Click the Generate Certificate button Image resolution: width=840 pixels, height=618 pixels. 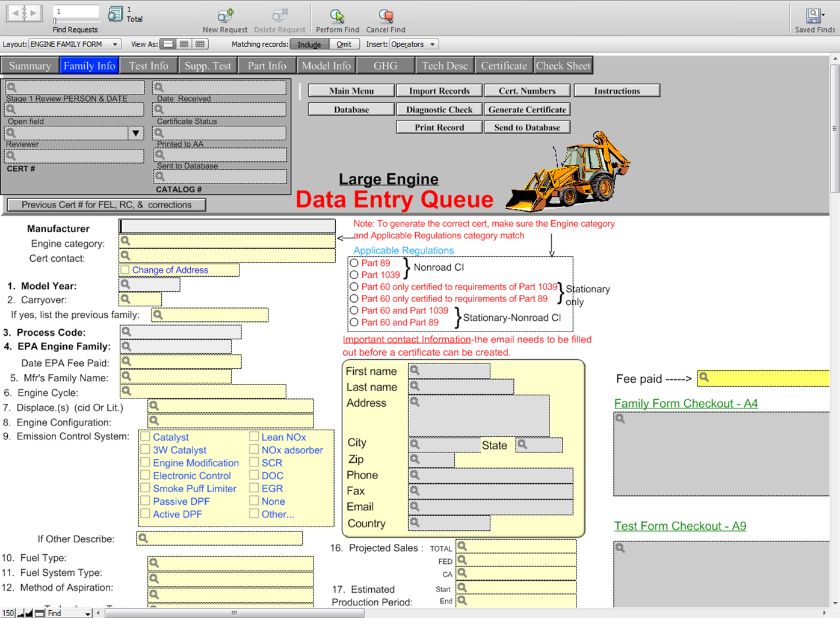527,110
